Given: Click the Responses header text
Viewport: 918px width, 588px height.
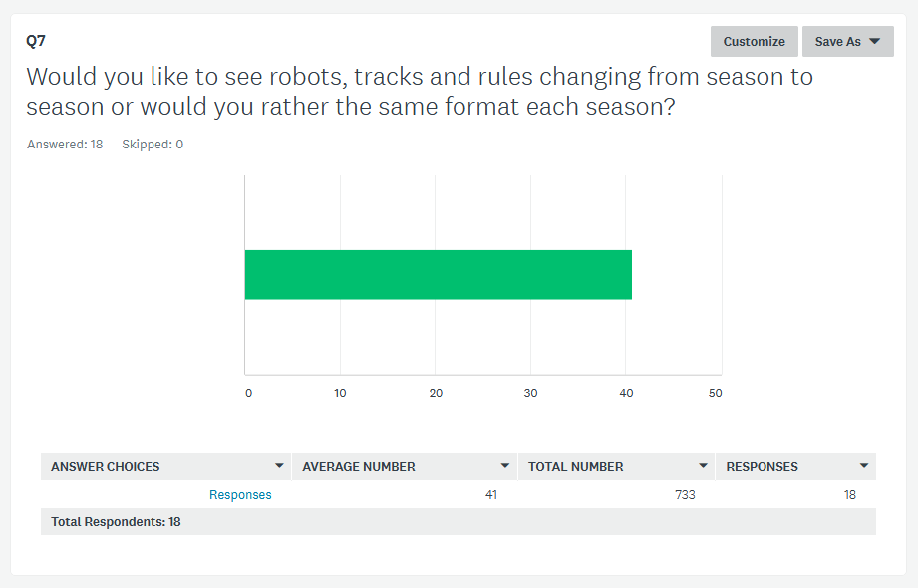Looking at the screenshot, I should [762, 467].
